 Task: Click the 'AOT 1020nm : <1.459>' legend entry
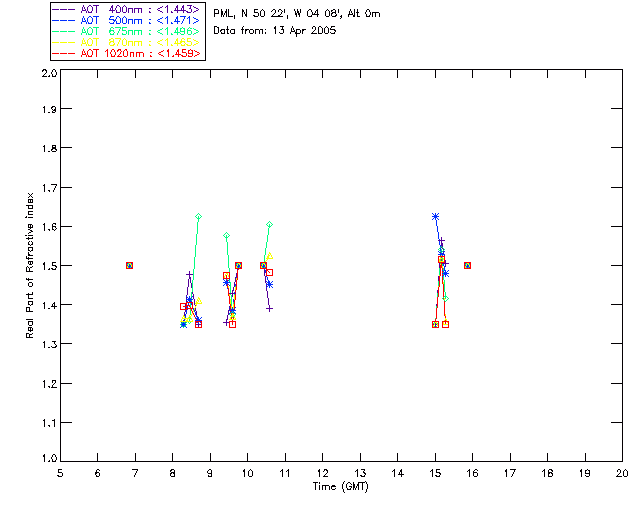(126, 53)
